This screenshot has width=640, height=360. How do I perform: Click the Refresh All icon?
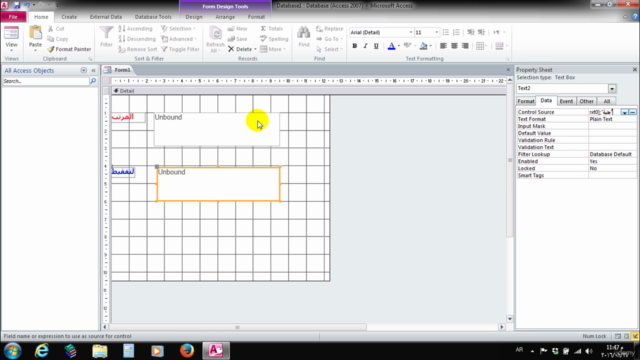pos(215,32)
